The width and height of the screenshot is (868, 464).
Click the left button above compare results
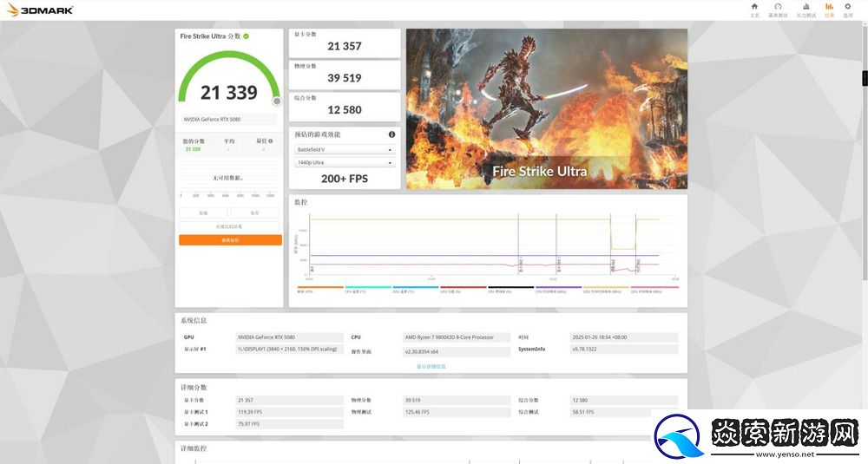coord(204,212)
